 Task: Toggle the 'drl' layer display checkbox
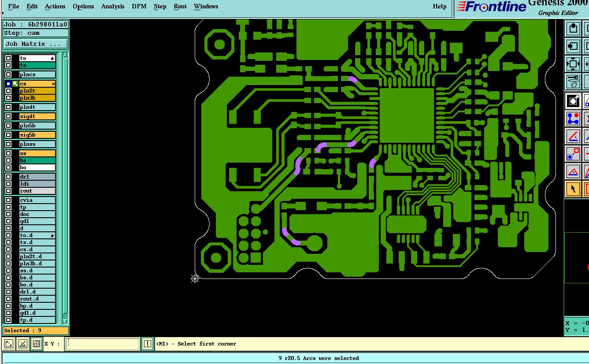click(x=8, y=177)
